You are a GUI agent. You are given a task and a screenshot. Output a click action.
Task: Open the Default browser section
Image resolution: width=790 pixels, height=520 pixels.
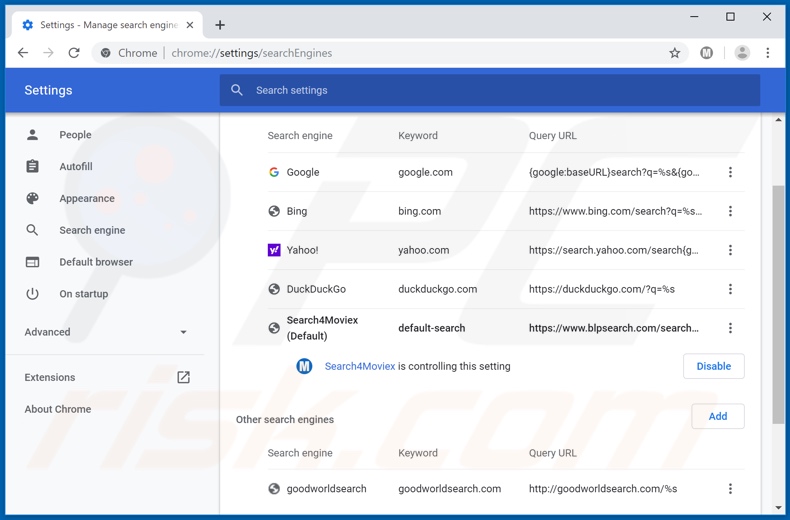[96, 262]
